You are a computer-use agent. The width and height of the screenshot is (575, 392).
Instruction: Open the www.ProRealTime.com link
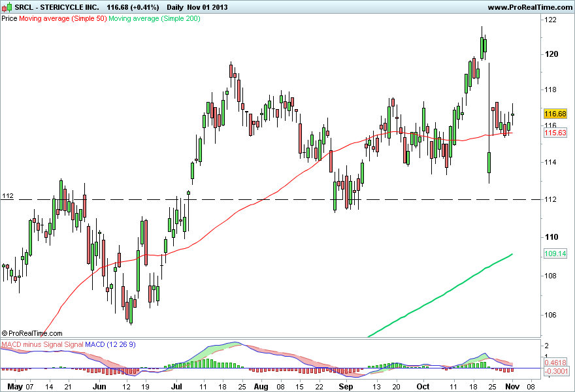(x=530, y=7)
